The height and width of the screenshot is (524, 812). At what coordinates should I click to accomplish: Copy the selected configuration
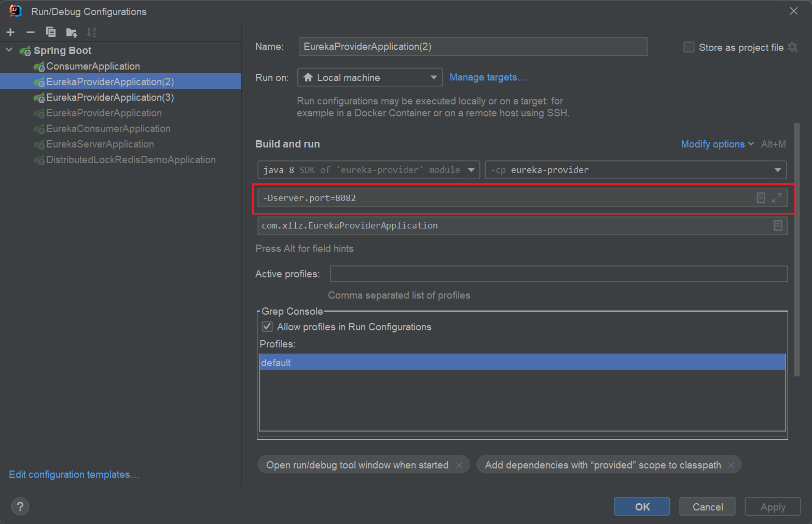click(51, 32)
